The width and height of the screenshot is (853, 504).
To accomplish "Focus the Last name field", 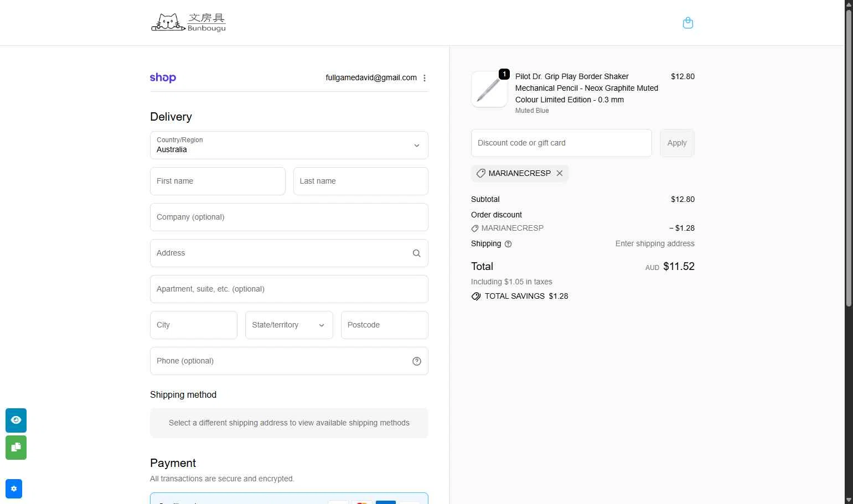I will coord(361,181).
